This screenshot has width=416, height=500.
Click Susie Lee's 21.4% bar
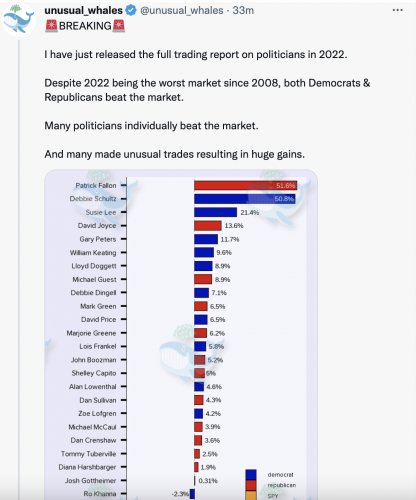point(216,212)
